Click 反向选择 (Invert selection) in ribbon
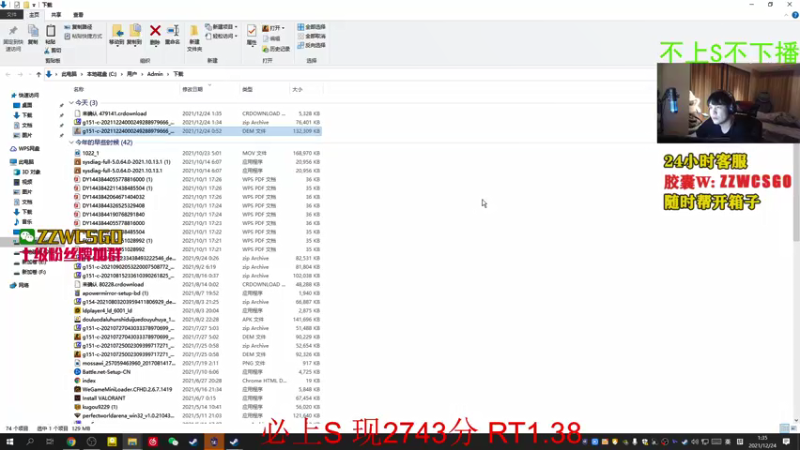 click(312, 45)
